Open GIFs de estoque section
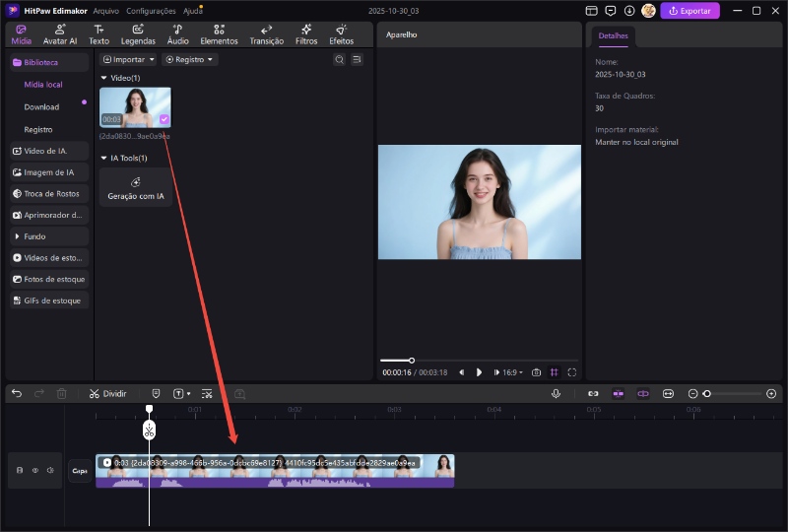The width and height of the screenshot is (788, 532). (49, 300)
